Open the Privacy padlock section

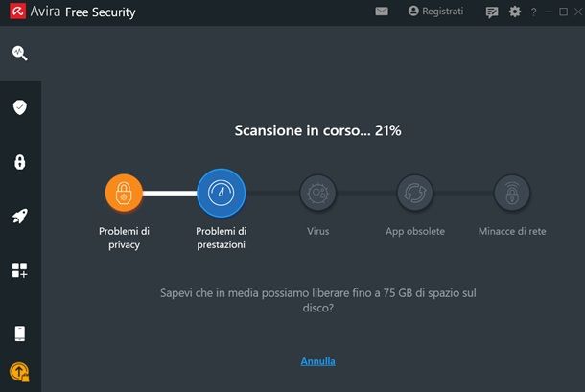19,162
